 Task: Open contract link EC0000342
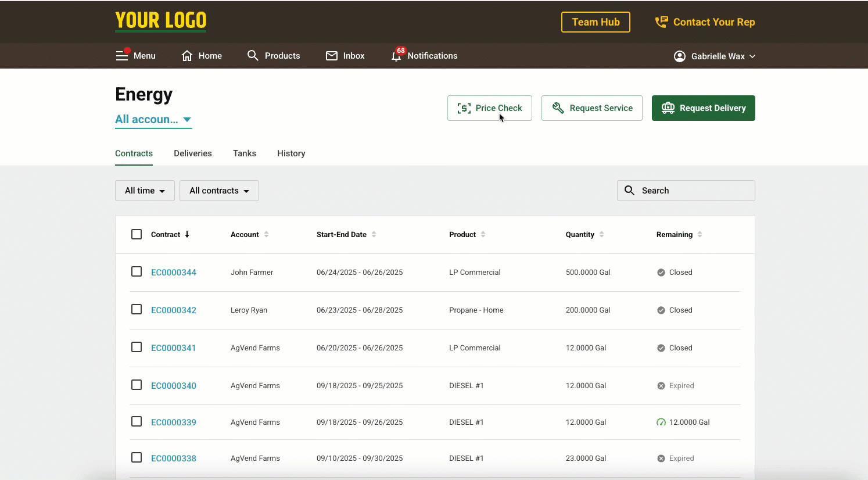click(174, 310)
